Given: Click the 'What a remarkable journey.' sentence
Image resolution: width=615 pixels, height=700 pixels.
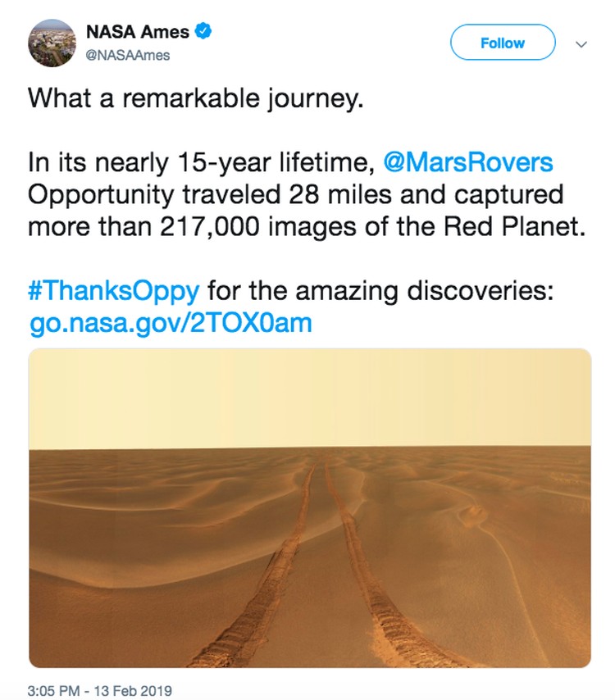Looking at the screenshot, I should (196, 98).
